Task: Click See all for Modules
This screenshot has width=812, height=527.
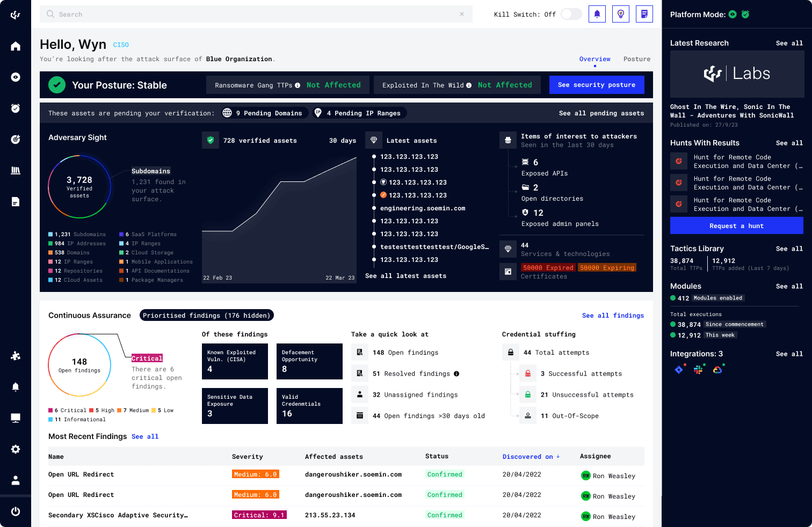Action: pos(789,287)
